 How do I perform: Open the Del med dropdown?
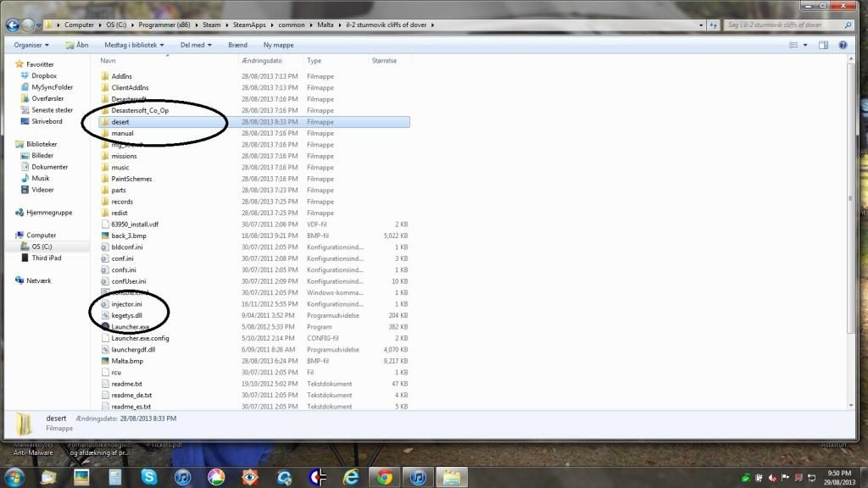tap(196, 45)
